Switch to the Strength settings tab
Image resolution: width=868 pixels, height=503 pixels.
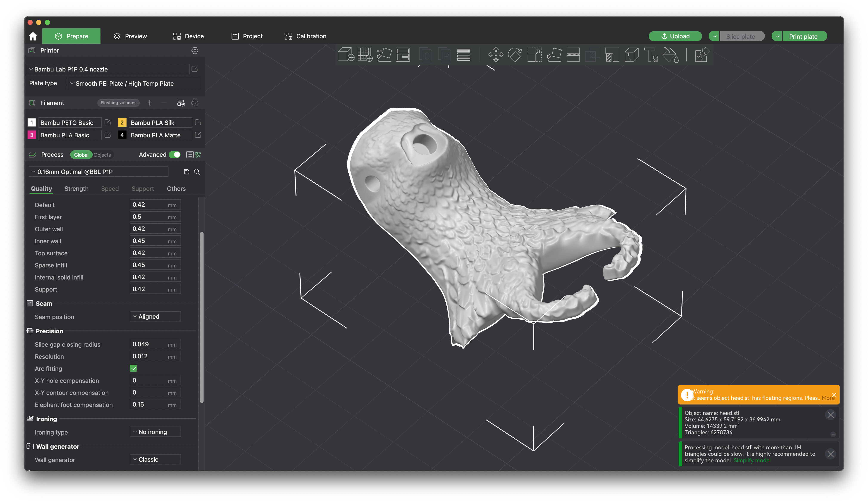[x=76, y=189]
